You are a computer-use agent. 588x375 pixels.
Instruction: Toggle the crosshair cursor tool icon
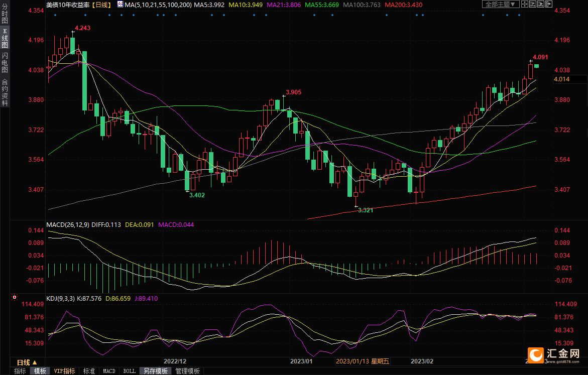(525, 4)
